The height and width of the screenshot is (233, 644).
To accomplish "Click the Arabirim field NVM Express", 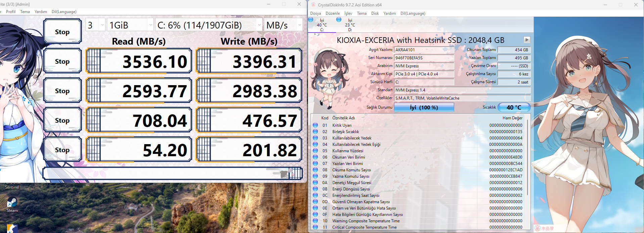I will point(424,66).
